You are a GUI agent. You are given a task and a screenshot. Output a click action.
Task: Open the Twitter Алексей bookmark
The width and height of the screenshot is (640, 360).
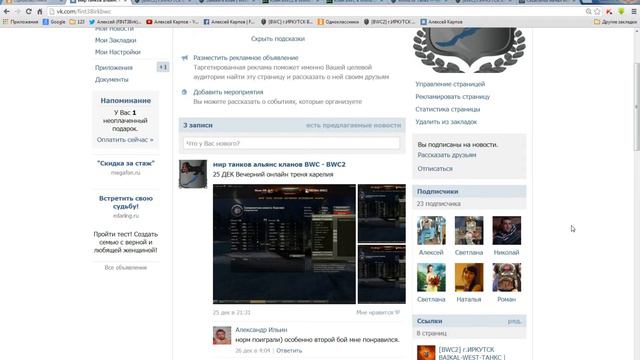coord(115,22)
